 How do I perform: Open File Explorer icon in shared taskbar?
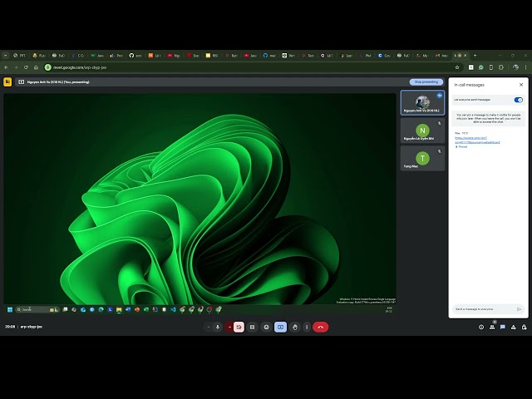pyautogui.click(x=119, y=309)
